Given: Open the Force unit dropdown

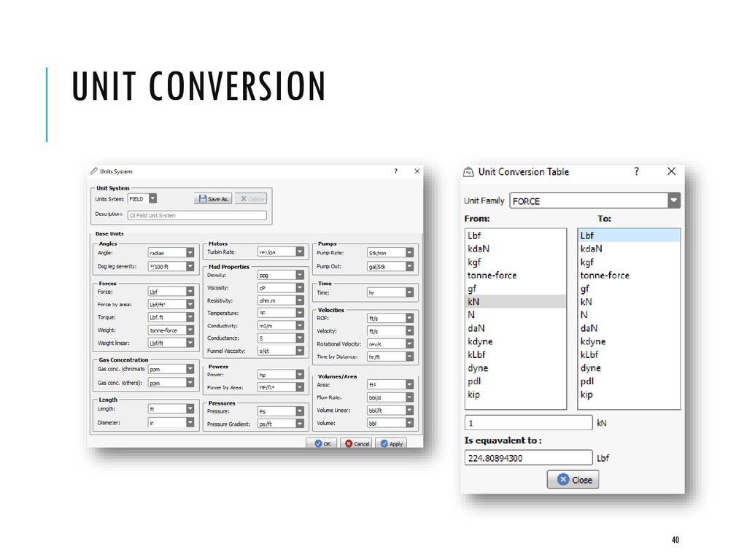Looking at the screenshot, I should coord(190,292).
